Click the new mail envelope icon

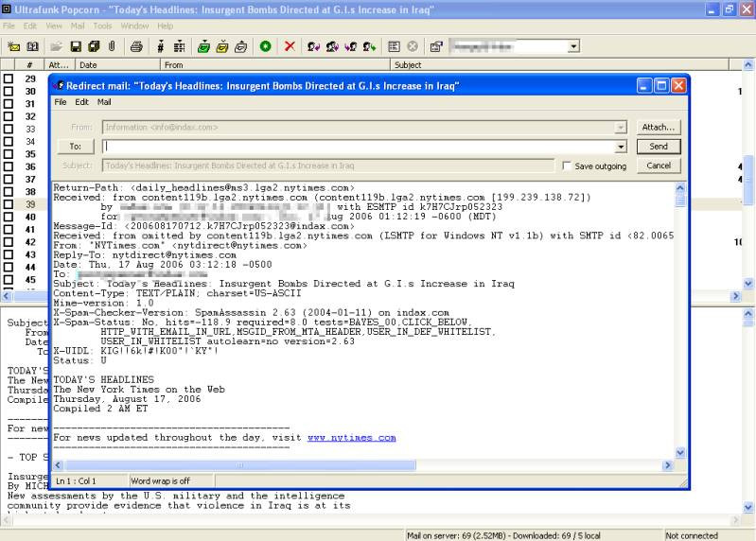pos(13,46)
